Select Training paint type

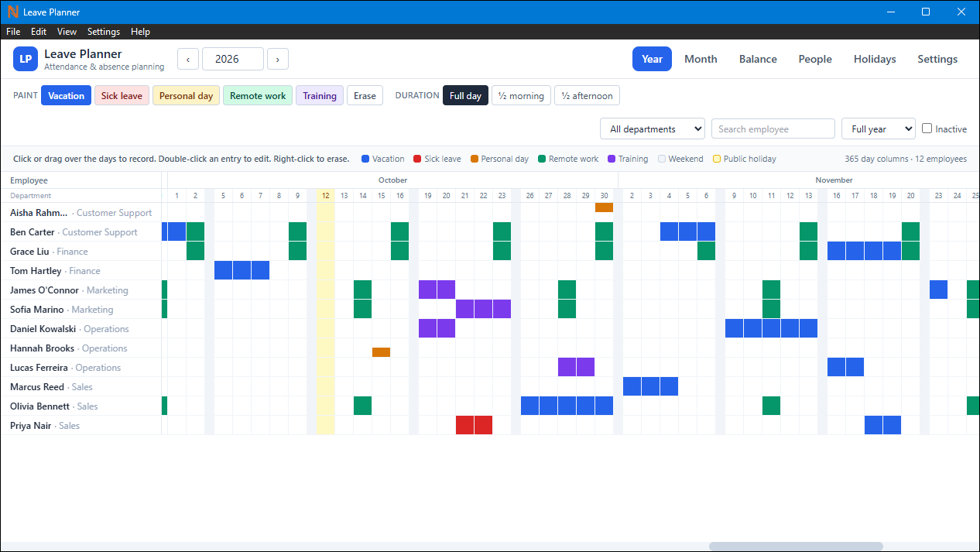pyautogui.click(x=320, y=96)
